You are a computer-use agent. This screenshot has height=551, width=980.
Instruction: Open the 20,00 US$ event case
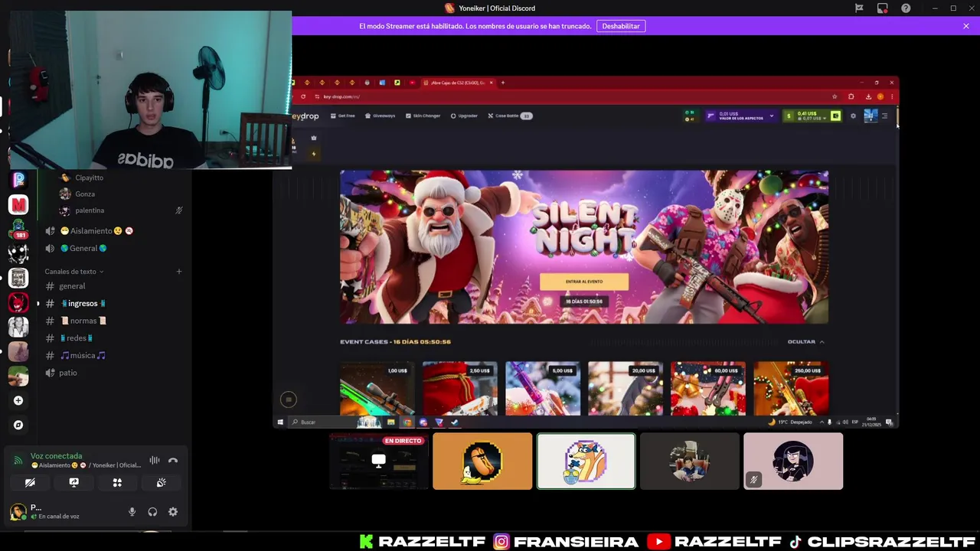626,389
